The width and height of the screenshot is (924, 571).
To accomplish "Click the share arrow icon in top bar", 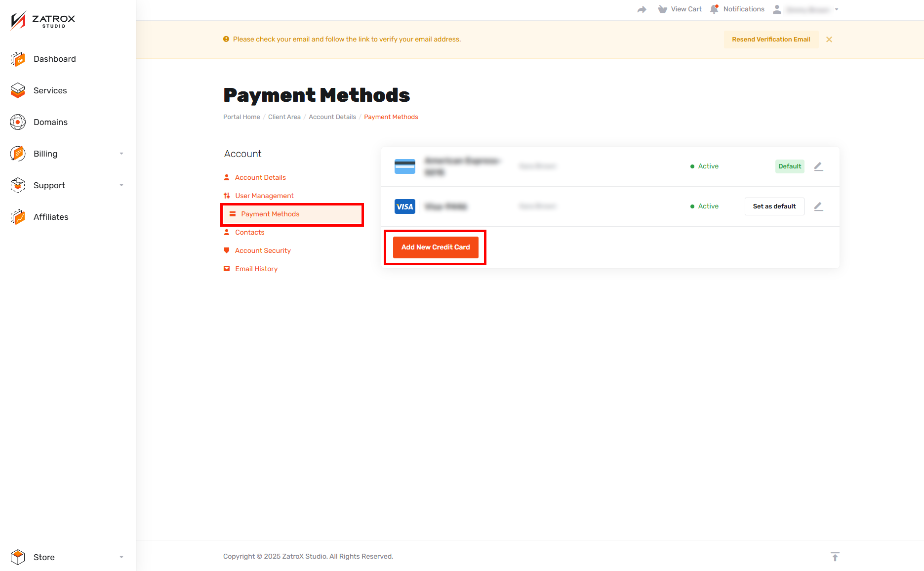I will click(642, 9).
